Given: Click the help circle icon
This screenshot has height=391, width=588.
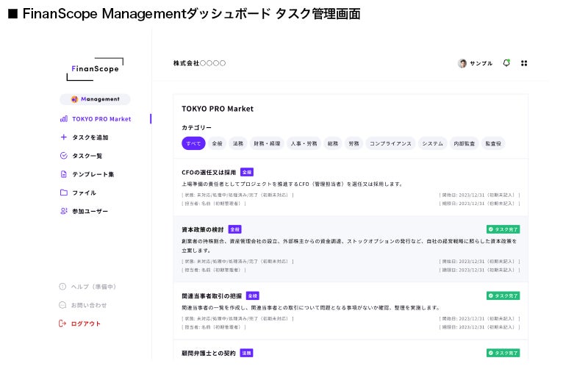Looking at the screenshot, I should click(62, 287).
